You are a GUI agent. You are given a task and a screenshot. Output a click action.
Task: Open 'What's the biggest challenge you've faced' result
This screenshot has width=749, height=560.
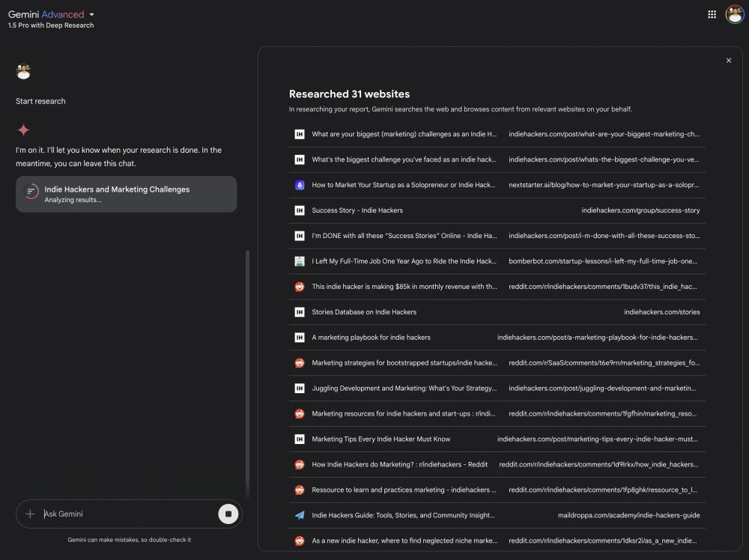click(404, 159)
